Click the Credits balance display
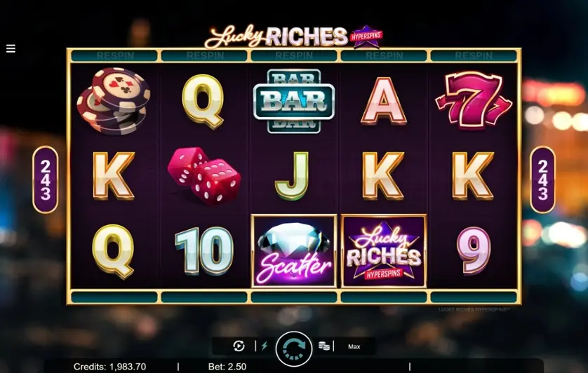Viewport: 588px width, 373px height. point(109,367)
